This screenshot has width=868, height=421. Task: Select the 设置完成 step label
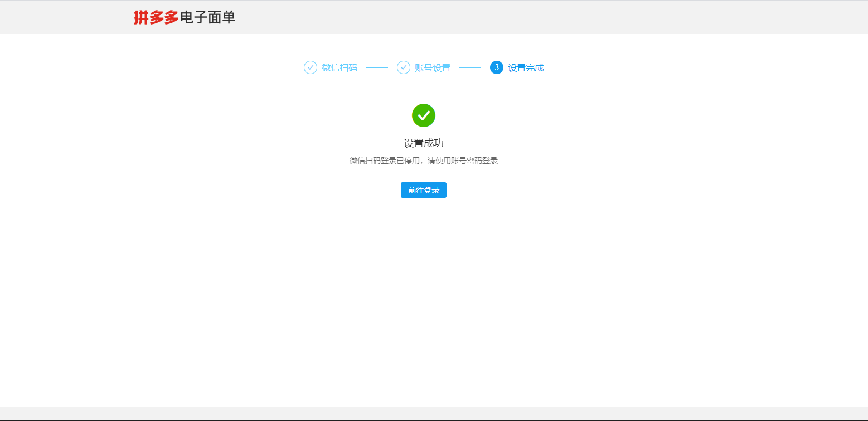[x=526, y=68]
